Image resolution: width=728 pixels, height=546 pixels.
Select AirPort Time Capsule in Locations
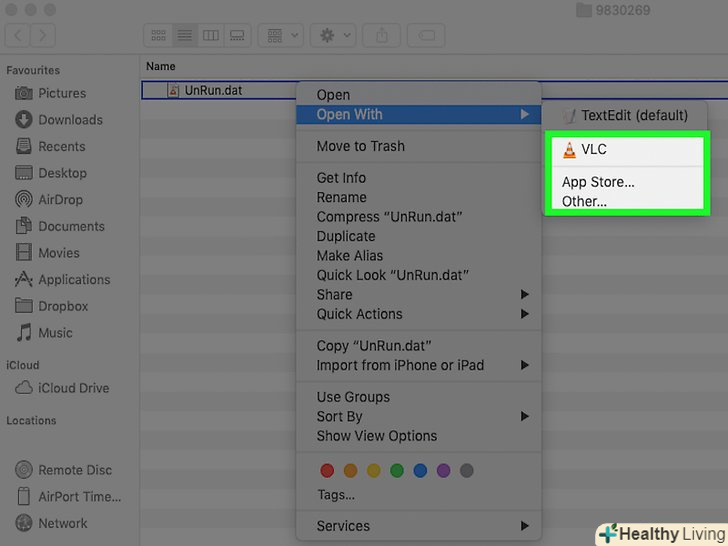[69, 496]
